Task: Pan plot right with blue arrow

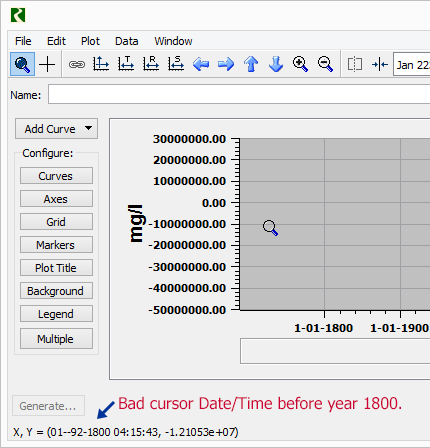Action: tap(226, 64)
